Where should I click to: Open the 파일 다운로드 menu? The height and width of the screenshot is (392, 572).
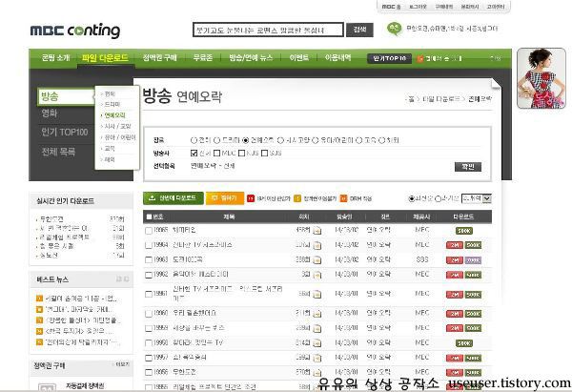click(105, 57)
